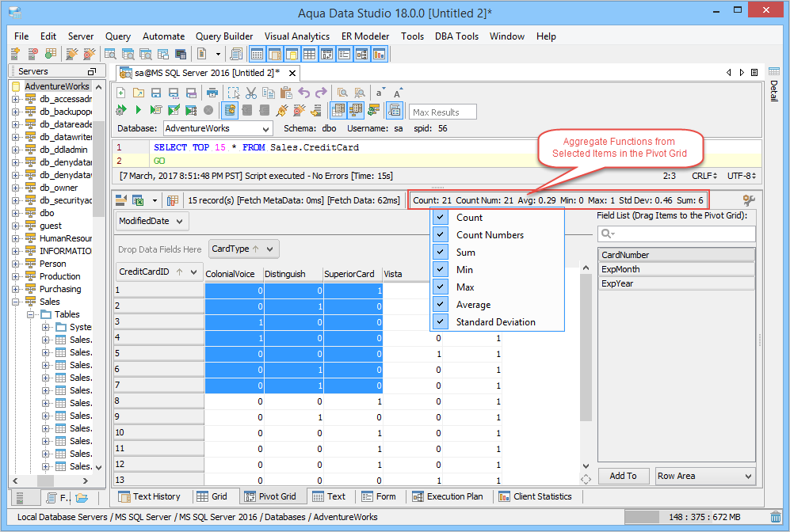Screen dimensions: 790x532
Task: Switch to the Text History tab
Action: point(149,496)
